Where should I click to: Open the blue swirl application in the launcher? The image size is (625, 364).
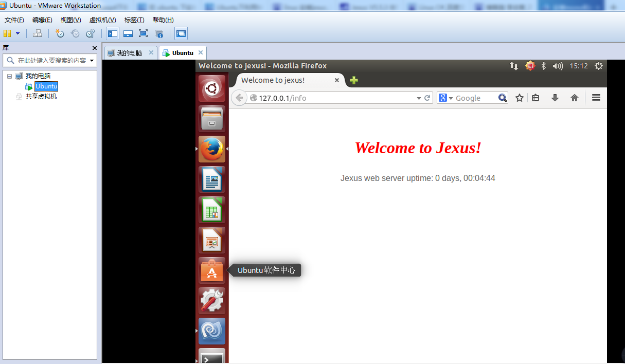tap(212, 331)
